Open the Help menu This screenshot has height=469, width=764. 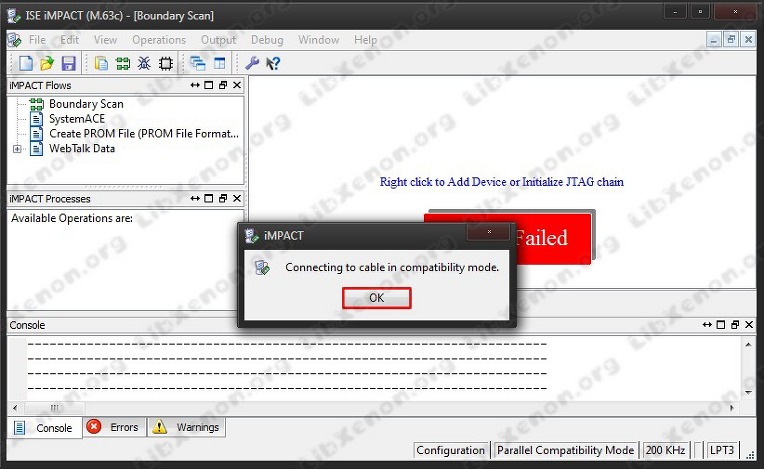point(365,40)
